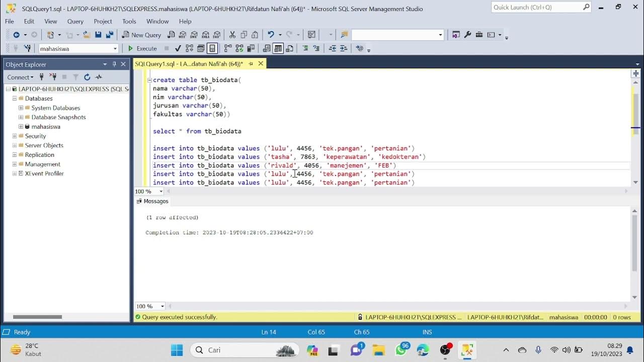Click the DMX query icon
Image resolution: width=644 pixels, height=362 pixels.
pyautogui.click(x=194, y=35)
